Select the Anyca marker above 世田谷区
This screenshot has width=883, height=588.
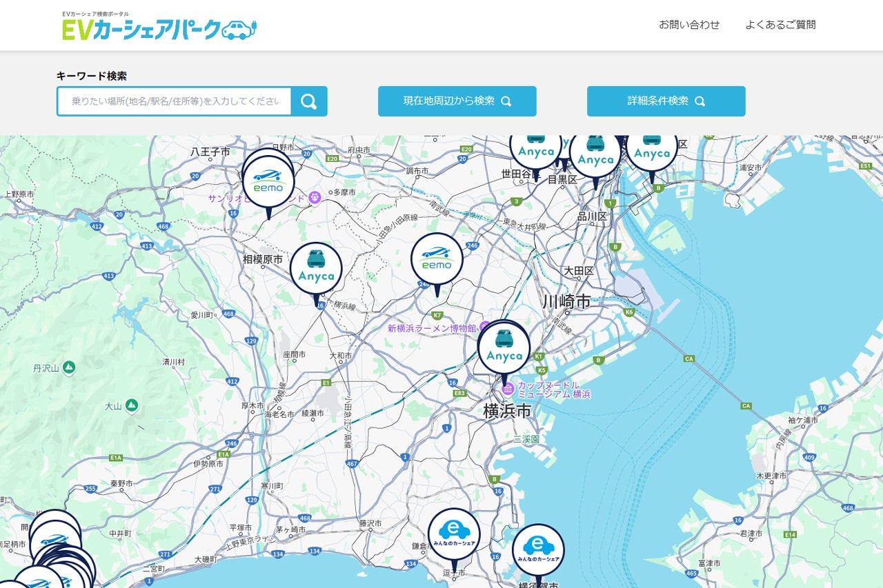click(535, 149)
